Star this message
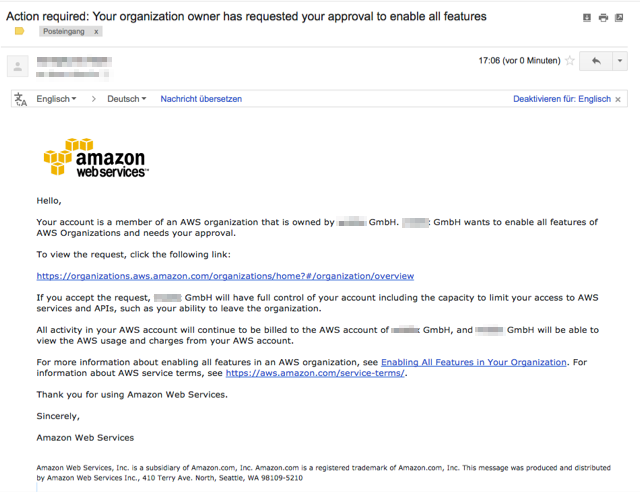This screenshot has width=640, height=492. tap(570, 61)
